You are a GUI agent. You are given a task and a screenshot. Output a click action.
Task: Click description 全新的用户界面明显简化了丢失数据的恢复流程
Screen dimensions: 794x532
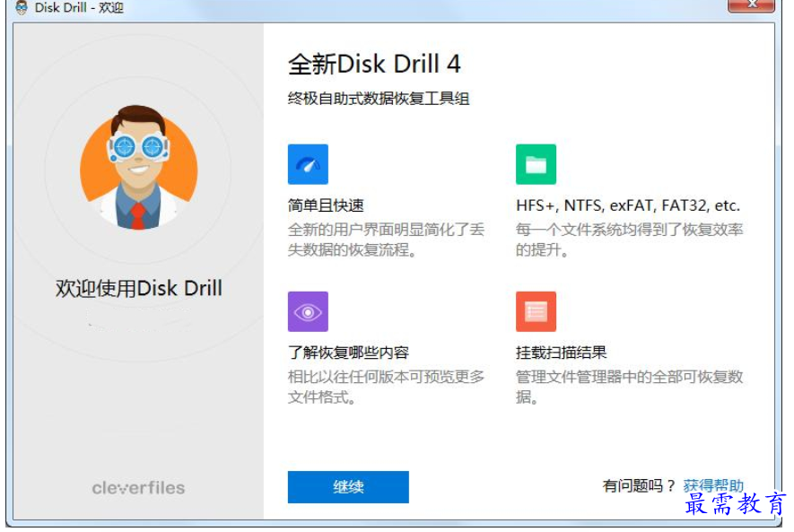(x=386, y=240)
